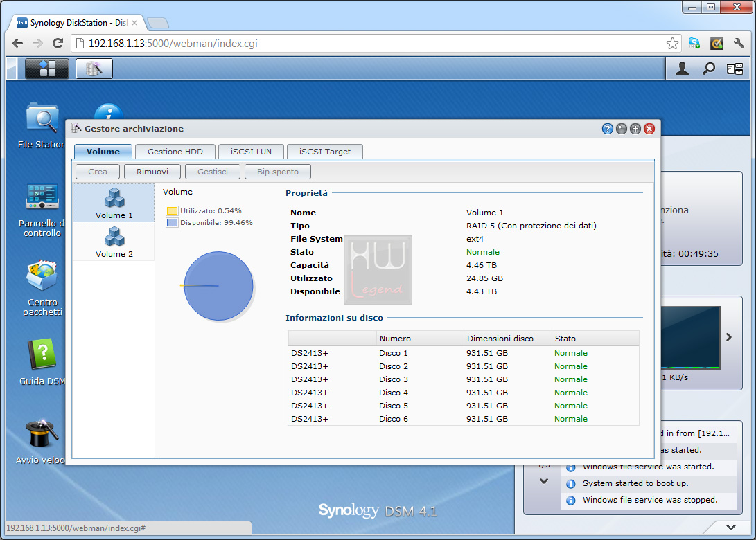756x540 pixels.
Task: Expand next widget with right chevron
Action: 729,337
